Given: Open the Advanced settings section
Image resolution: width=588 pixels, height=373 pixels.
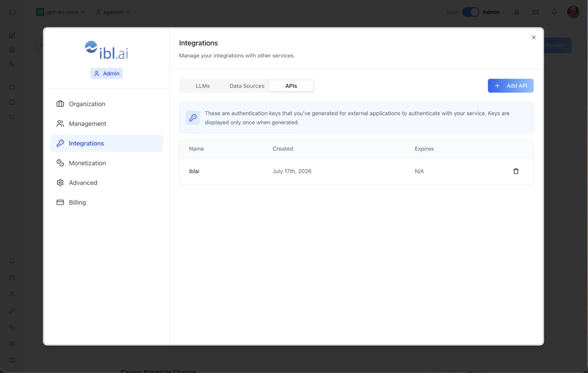Looking at the screenshot, I should [106, 182].
